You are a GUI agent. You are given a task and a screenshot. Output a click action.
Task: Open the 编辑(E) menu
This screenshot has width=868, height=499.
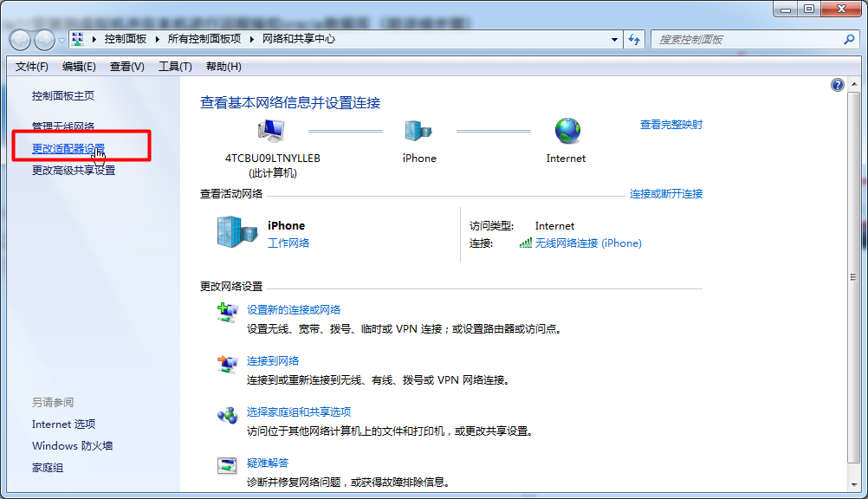point(79,67)
